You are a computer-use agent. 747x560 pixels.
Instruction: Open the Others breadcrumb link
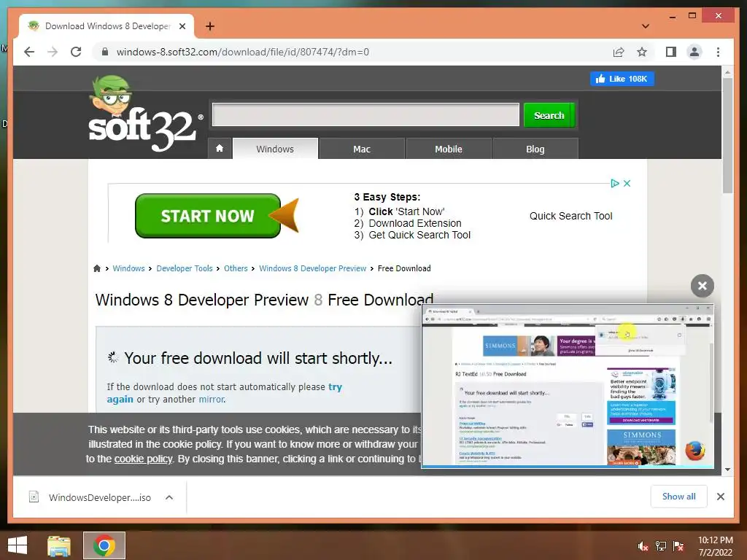tap(236, 268)
